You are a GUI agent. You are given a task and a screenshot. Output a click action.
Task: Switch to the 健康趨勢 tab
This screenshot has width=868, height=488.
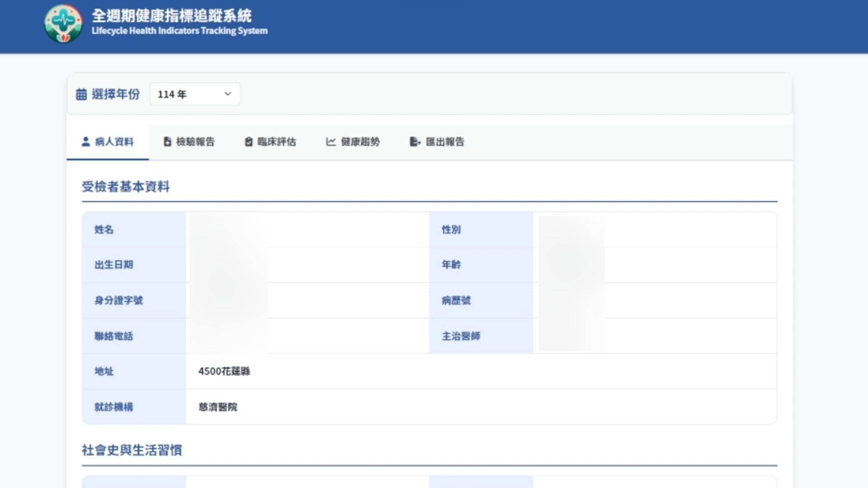pyautogui.click(x=359, y=142)
